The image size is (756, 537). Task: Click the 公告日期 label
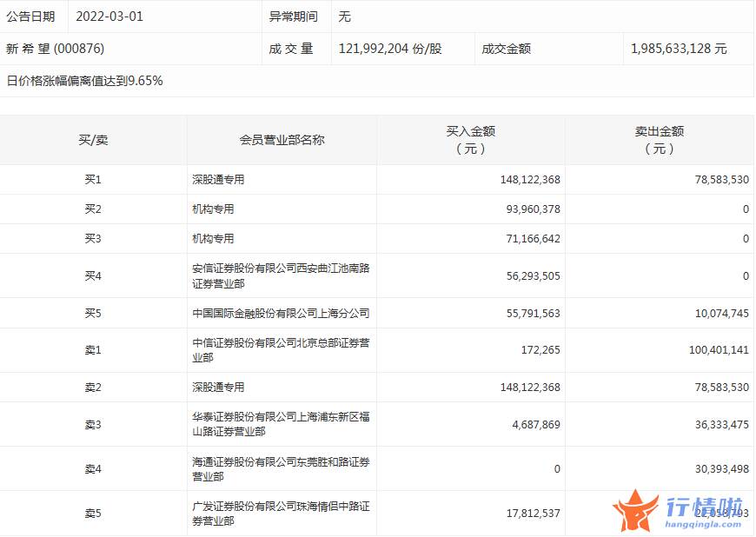(30, 17)
